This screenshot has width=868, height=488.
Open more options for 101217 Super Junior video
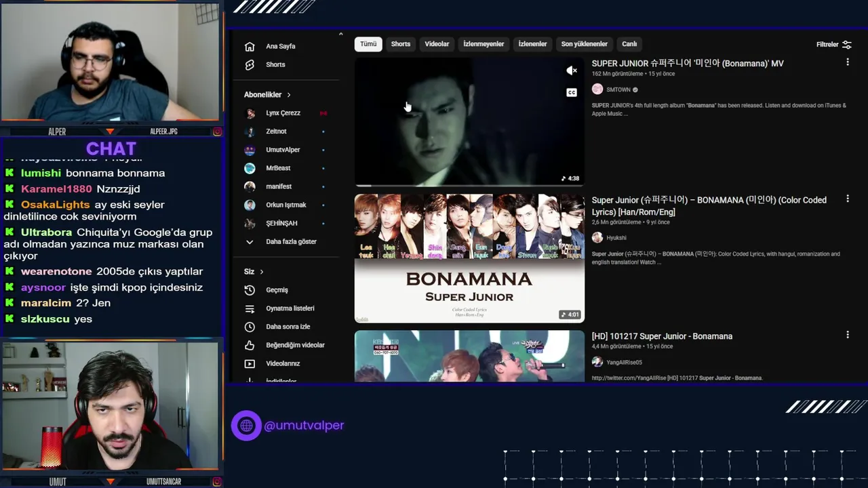pyautogui.click(x=847, y=335)
